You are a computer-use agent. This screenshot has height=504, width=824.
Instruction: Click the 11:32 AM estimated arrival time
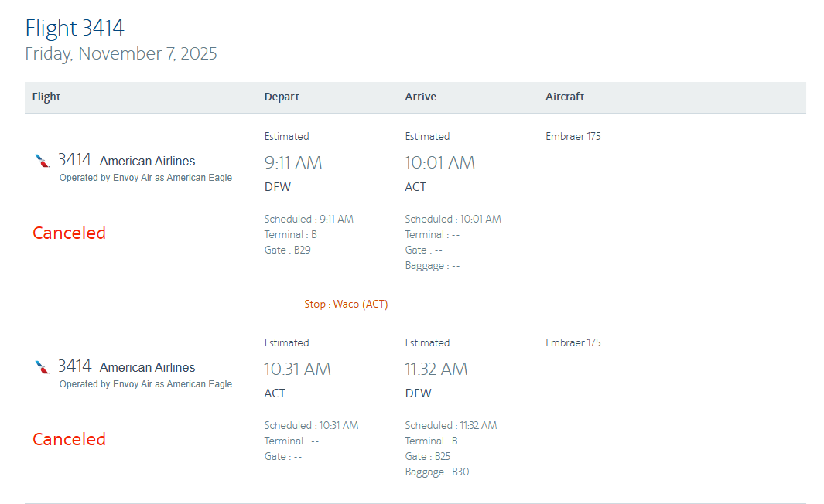click(436, 369)
